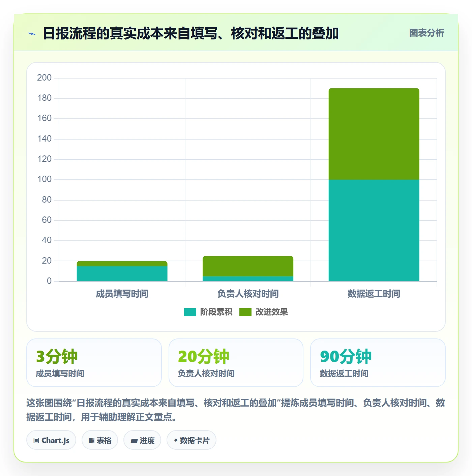Click the 表格 tag
The width and height of the screenshot is (472, 476).
pyautogui.click(x=100, y=440)
